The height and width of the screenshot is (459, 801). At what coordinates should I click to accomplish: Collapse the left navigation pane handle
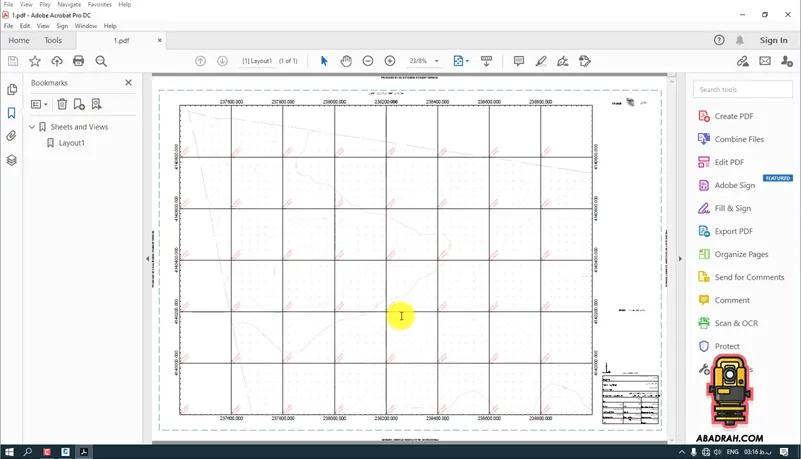147,259
